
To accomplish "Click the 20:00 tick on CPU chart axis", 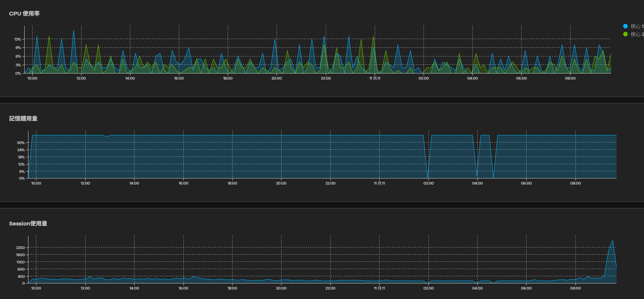I will 277,78.
